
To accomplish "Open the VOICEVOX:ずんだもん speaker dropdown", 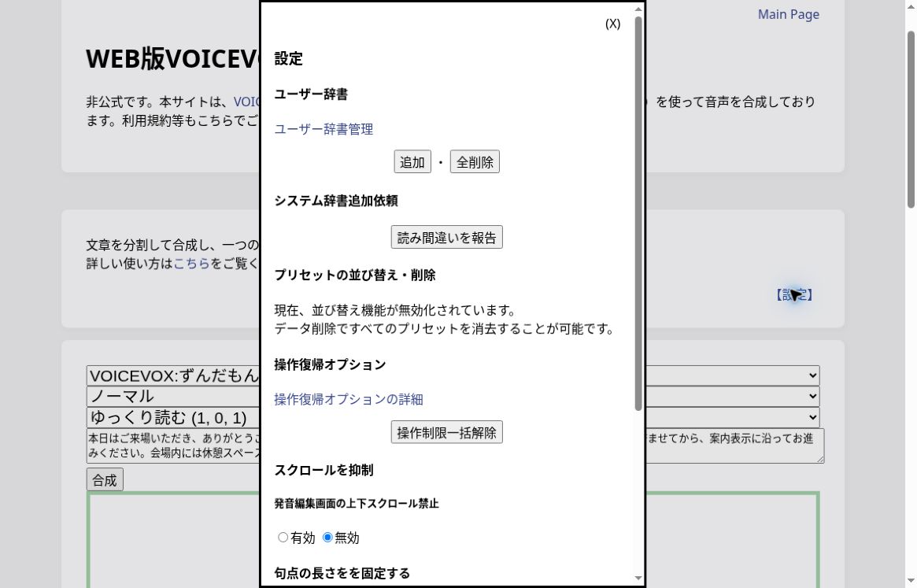I will (453, 375).
